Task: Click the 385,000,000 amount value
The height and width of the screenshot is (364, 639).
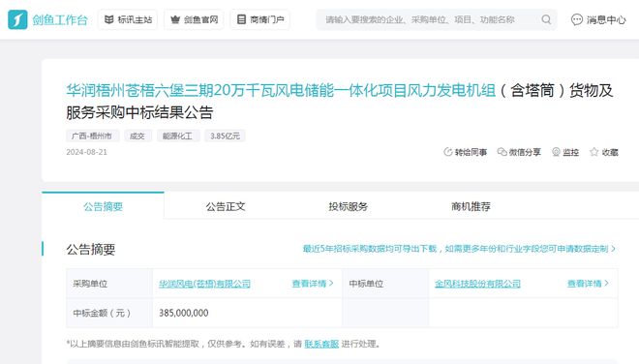Action: click(183, 313)
